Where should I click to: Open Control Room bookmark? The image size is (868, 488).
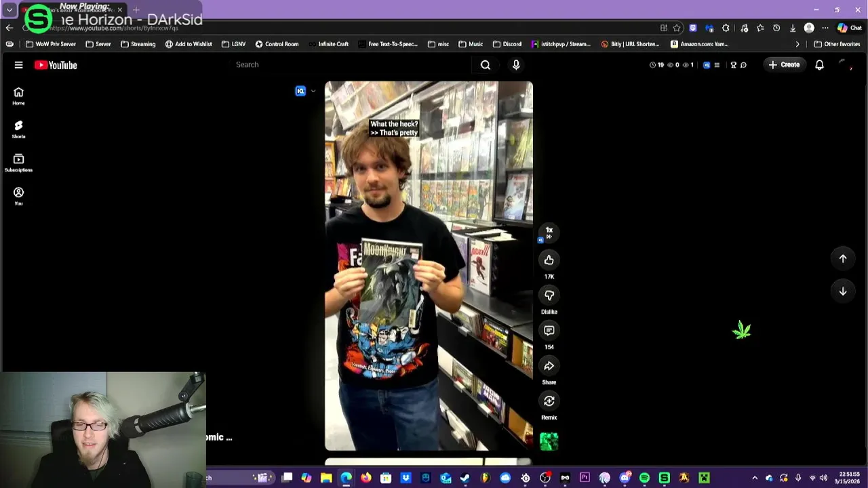click(x=277, y=44)
